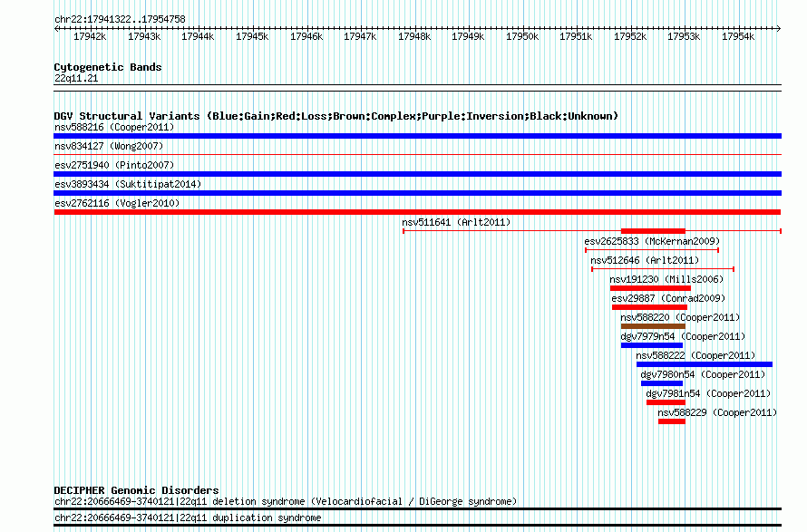Click the Cytogenetic Bands track heading
This screenshot has height=532, width=807.
coord(108,67)
